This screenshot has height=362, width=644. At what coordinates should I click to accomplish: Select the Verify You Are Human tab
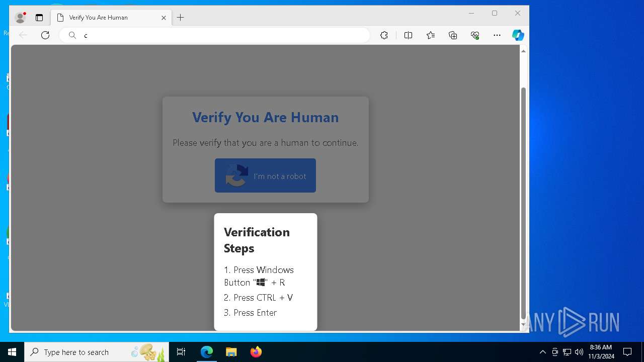tap(111, 18)
